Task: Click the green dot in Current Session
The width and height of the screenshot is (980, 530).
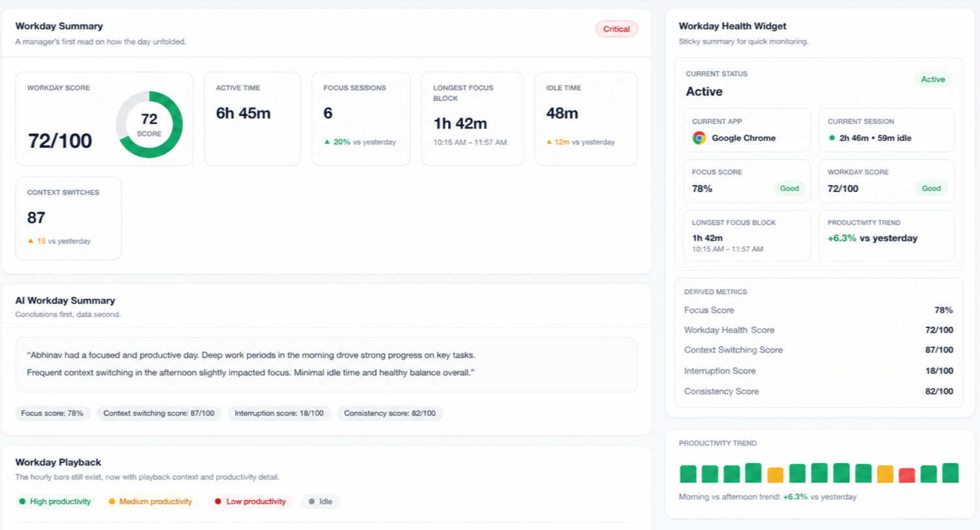Action: click(832, 138)
